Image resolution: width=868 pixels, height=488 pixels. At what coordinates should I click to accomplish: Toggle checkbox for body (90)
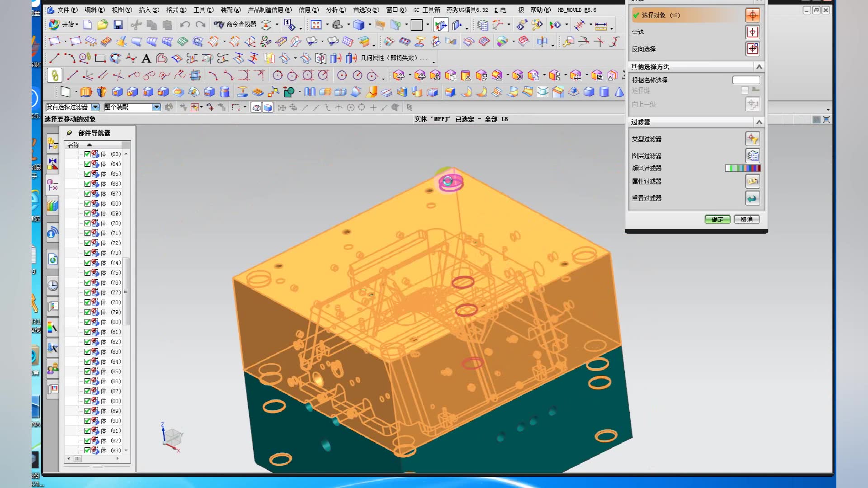click(87, 421)
